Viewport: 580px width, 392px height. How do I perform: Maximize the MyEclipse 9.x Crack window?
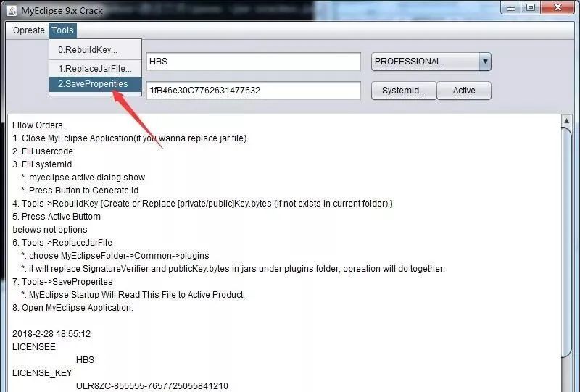[x=531, y=8]
